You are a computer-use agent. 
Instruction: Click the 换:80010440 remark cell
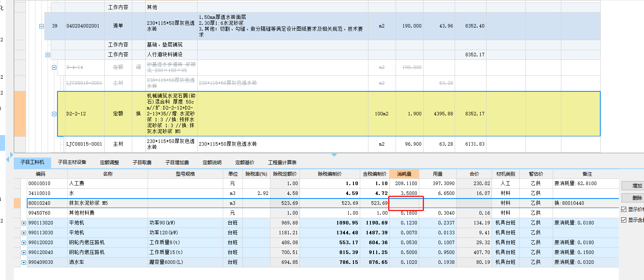tap(586, 203)
